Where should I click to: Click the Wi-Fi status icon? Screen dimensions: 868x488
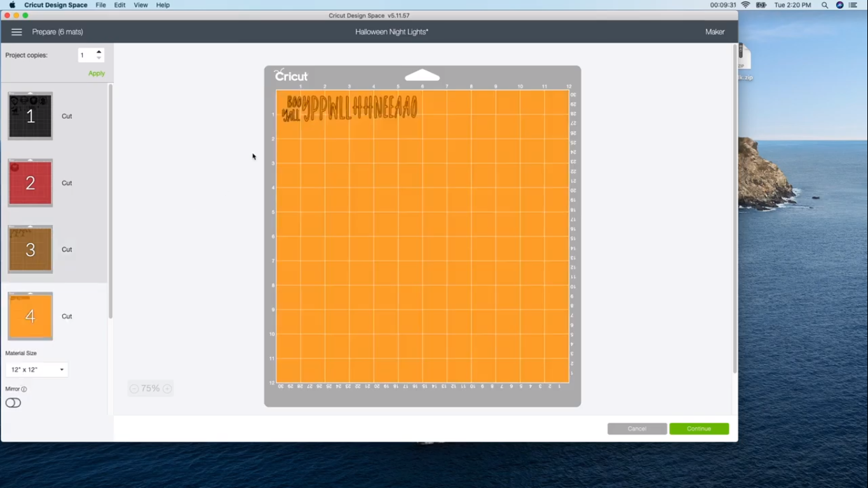[744, 5]
